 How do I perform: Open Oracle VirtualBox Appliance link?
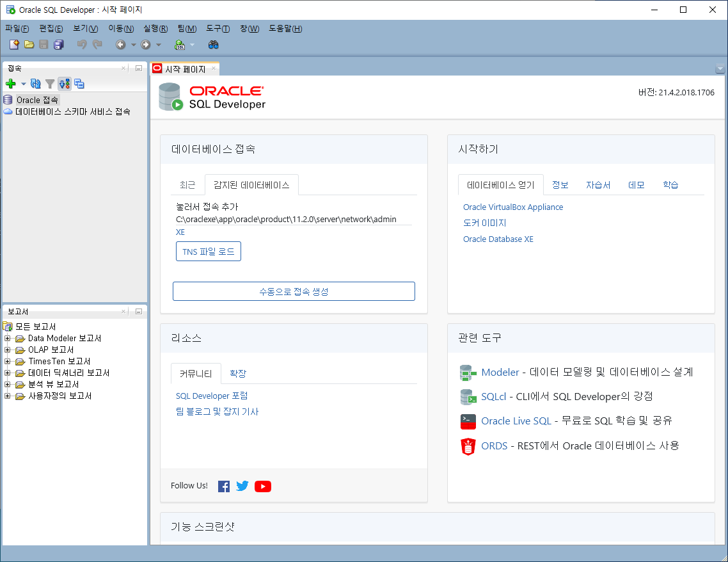pos(513,207)
